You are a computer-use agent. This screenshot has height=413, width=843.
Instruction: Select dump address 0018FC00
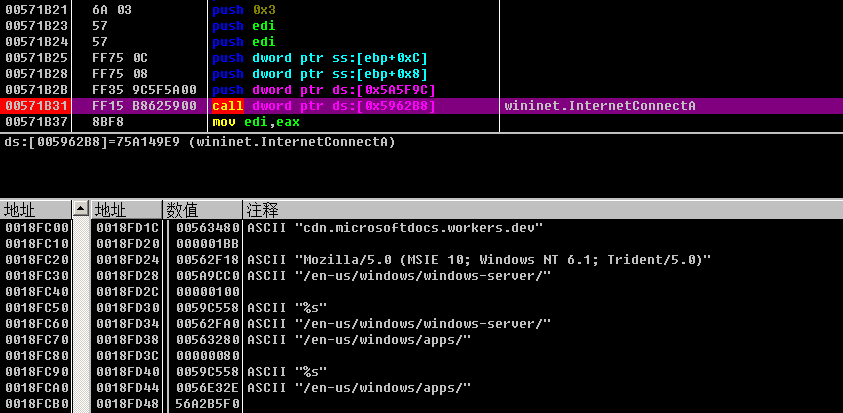pos(35,227)
